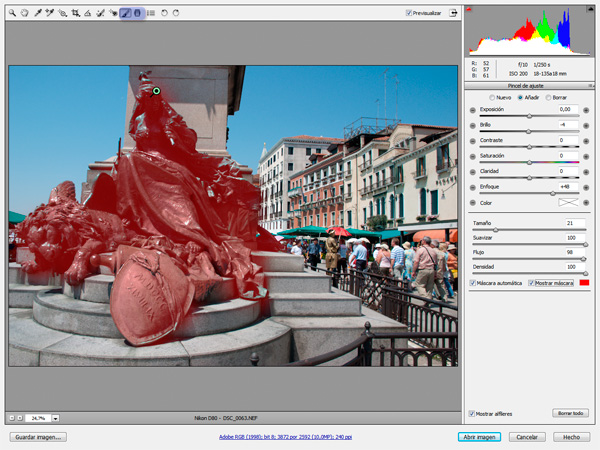Click the Guardar imagen button
600x450 pixels.
click(38, 437)
